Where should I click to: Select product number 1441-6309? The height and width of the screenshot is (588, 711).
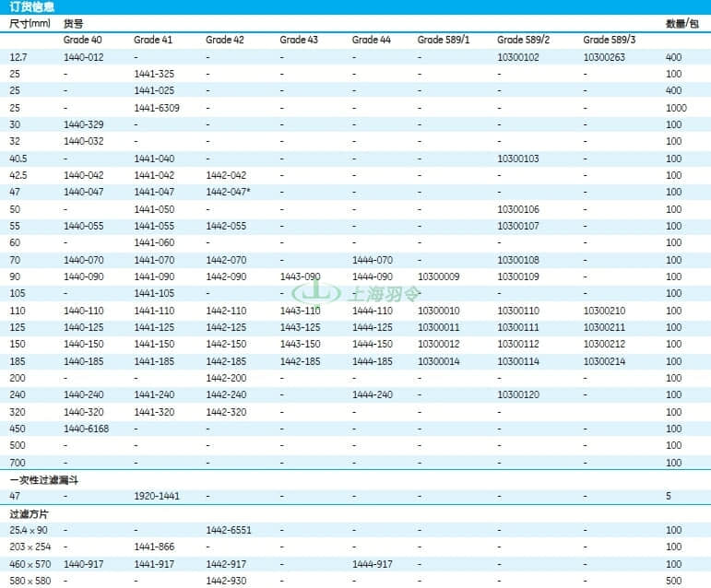[x=157, y=108]
